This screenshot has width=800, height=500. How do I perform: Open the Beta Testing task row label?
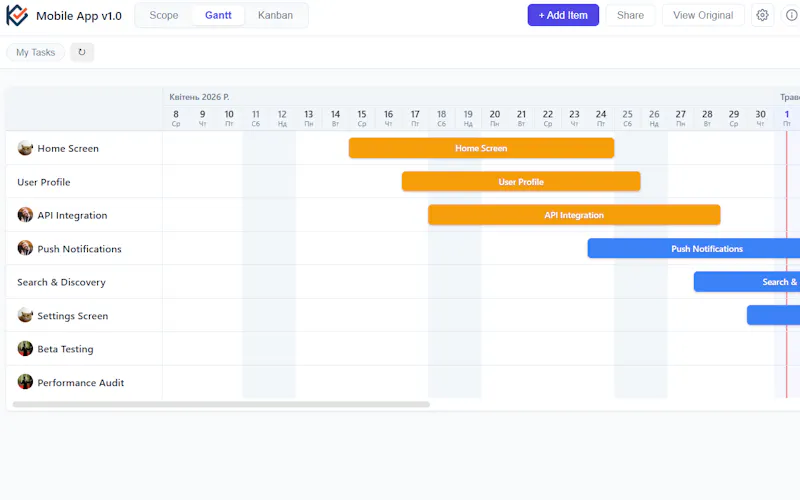pos(65,349)
